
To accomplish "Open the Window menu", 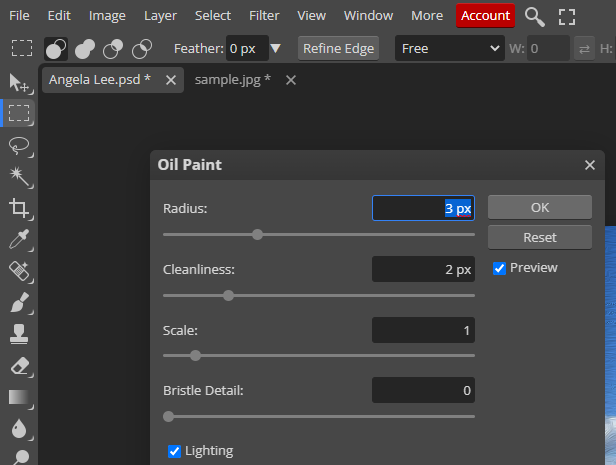I will tap(368, 16).
